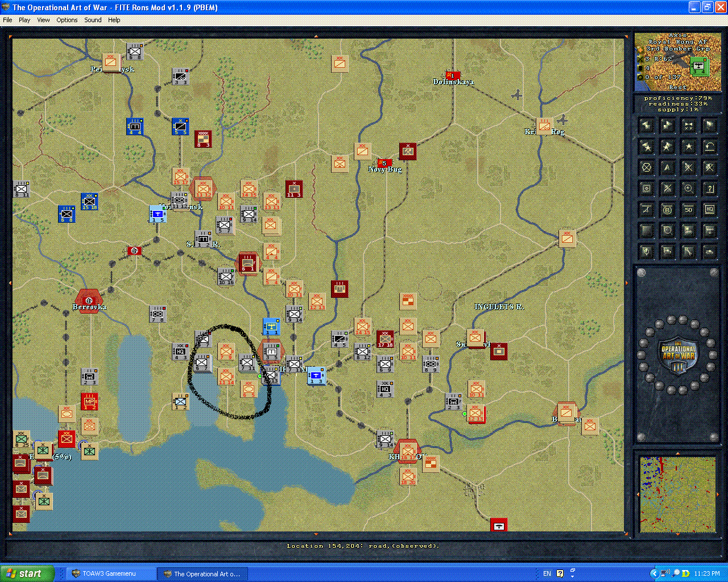Toggle the flag objective marker icon

tap(709, 125)
